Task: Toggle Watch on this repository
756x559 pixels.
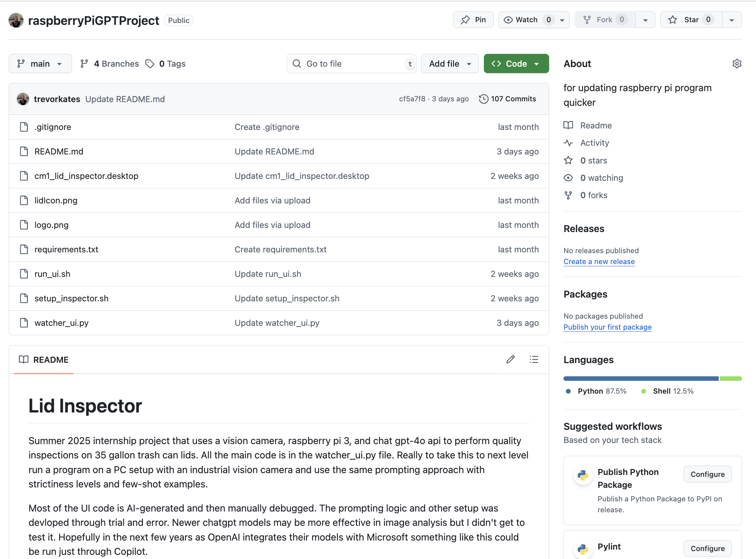Action: click(526, 20)
